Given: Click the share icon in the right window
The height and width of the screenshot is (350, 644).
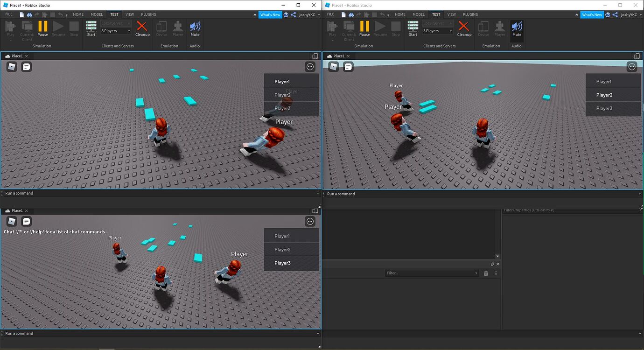Looking at the screenshot, I should click(x=615, y=14).
